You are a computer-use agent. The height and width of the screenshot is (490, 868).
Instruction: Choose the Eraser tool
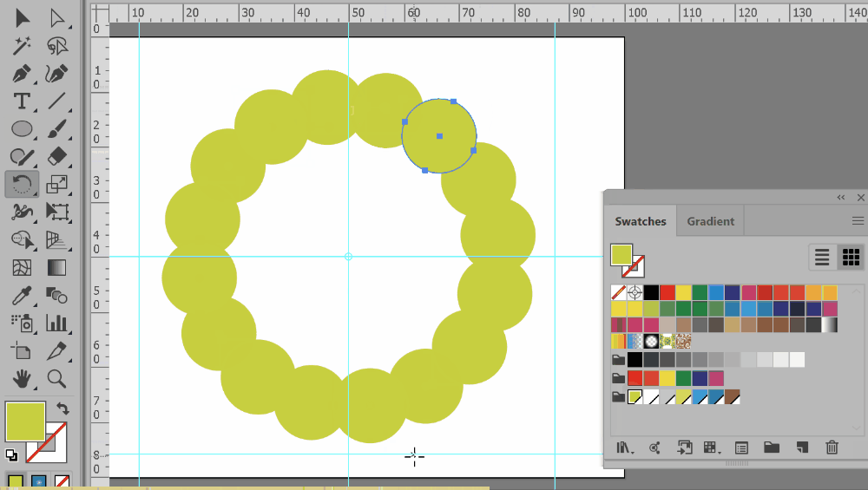(56, 156)
